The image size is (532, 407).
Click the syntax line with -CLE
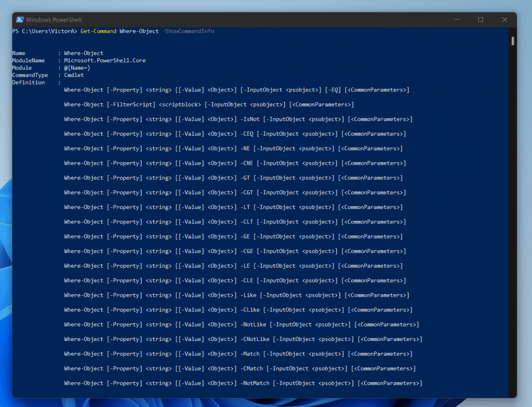tap(235, 280)
